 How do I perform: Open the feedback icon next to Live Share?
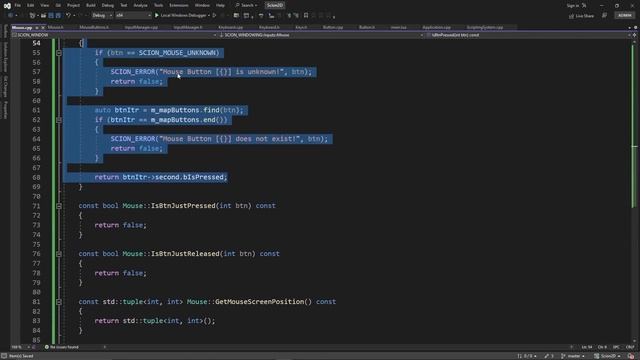point(604,16)
